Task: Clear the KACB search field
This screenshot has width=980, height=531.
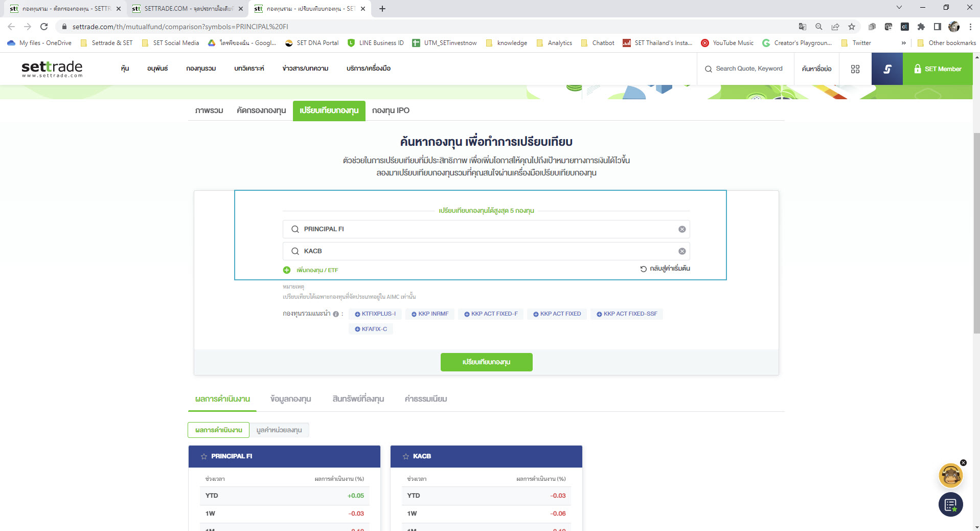Action: click(x=681, y=251)
